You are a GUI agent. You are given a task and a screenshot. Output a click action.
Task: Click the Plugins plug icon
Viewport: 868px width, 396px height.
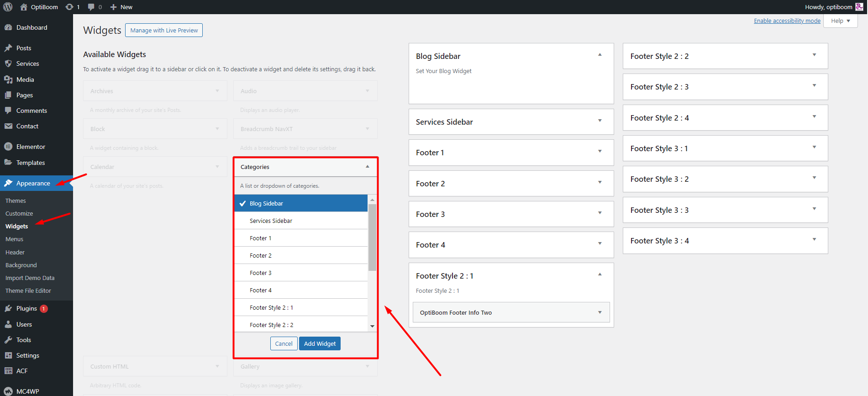[x=8, y=308]
